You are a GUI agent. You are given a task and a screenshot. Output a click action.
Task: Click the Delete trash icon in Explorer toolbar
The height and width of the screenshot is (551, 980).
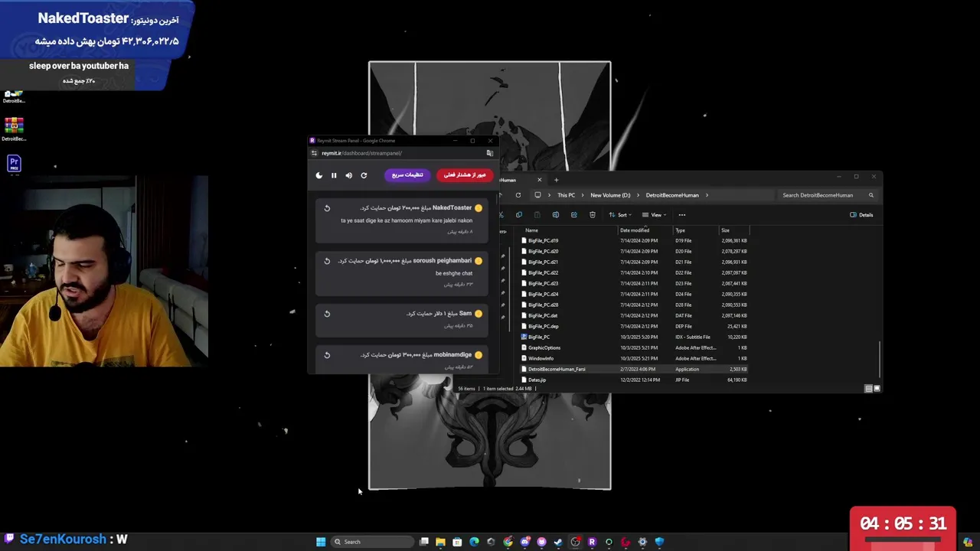592,215
